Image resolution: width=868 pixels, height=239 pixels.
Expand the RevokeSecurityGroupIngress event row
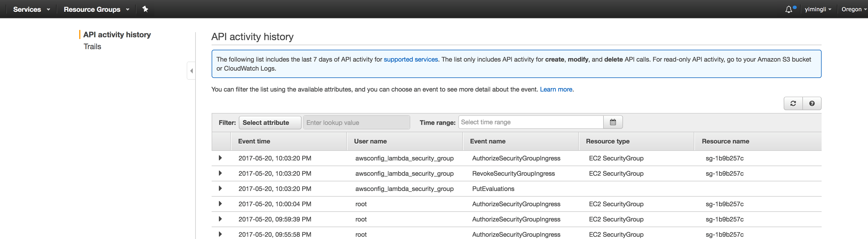220,173
